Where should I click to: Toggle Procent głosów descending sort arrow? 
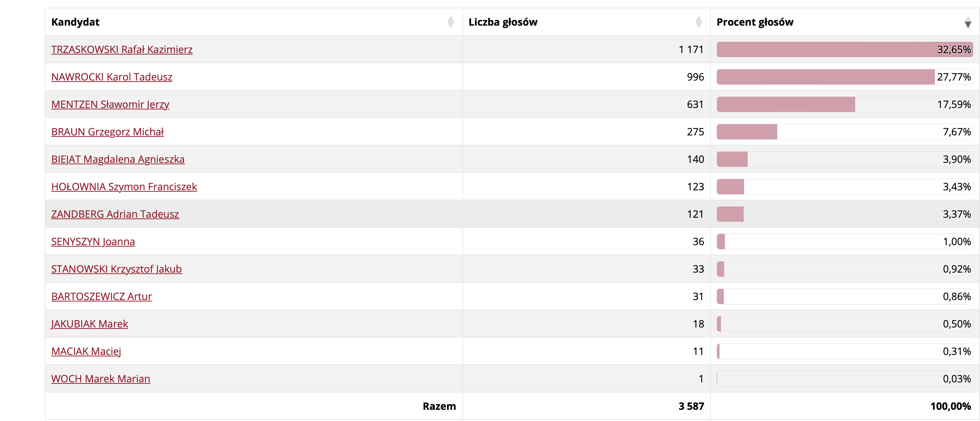pyautogui.click(x=968, y=22)
